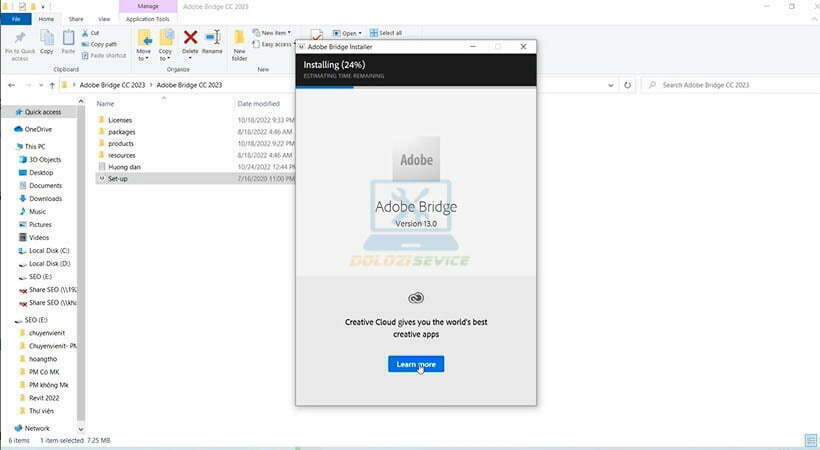
Task: Create a folder with New folder icon
Action: 240,43
